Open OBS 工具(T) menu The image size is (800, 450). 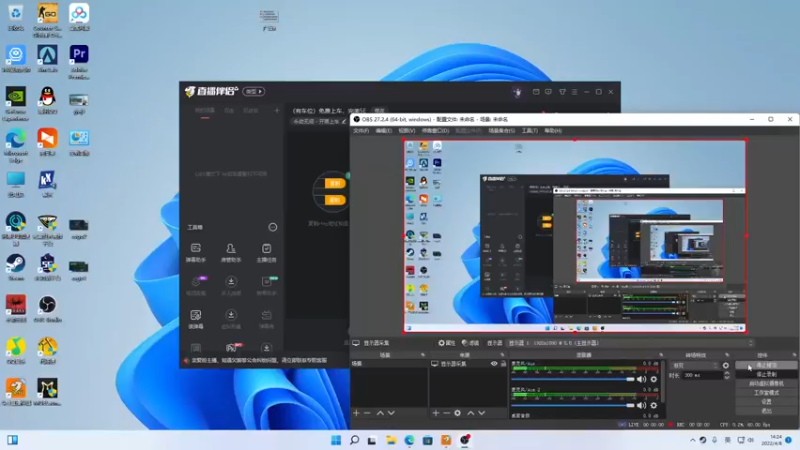[x=530, y=131]
